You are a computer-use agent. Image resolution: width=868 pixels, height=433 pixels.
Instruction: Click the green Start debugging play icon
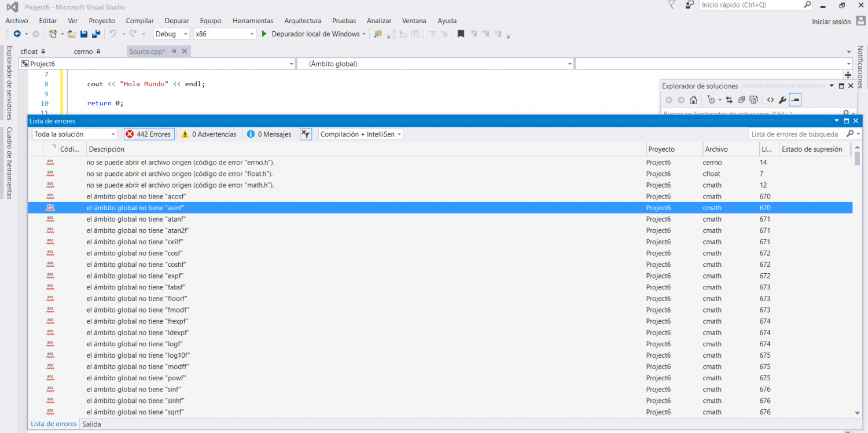pyautogui.click(x=264, y=34)
